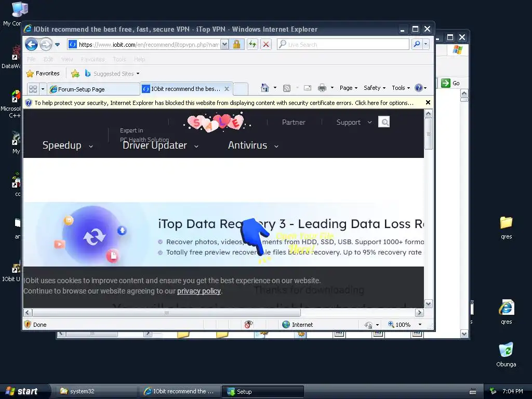The width and height of the screenshot is (532, 399).
Task: Expand the Antivirus navigation menu
Action: tap(253, 145)
